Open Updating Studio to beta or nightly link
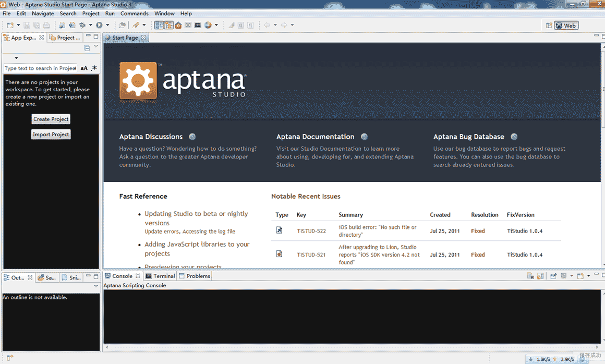605x364 pixels. (x=197, y=219)
